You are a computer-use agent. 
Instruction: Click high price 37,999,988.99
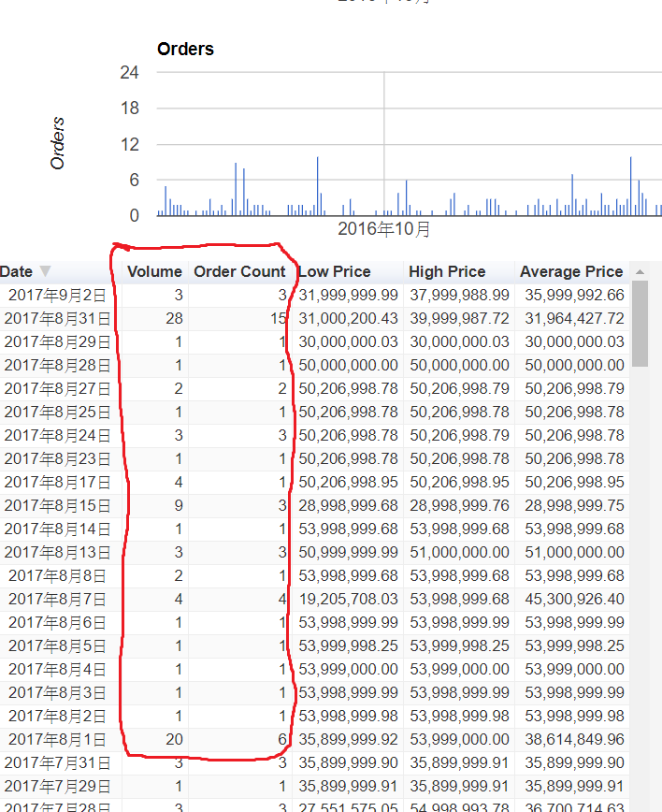coord(460,296)
